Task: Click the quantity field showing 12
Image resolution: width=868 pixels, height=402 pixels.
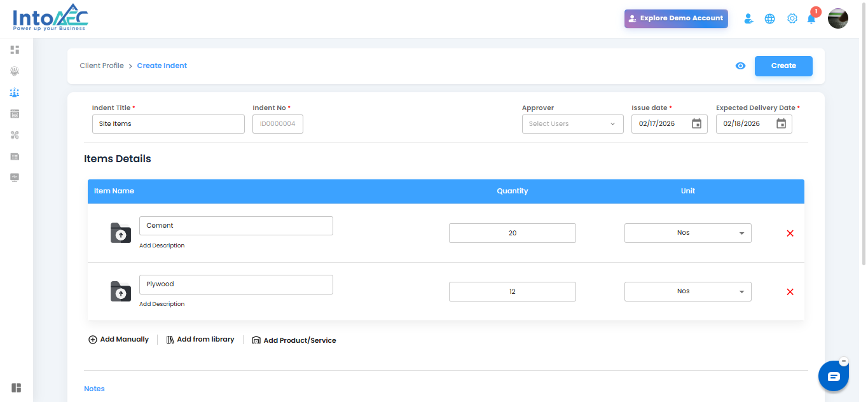Action: (513, 291)
